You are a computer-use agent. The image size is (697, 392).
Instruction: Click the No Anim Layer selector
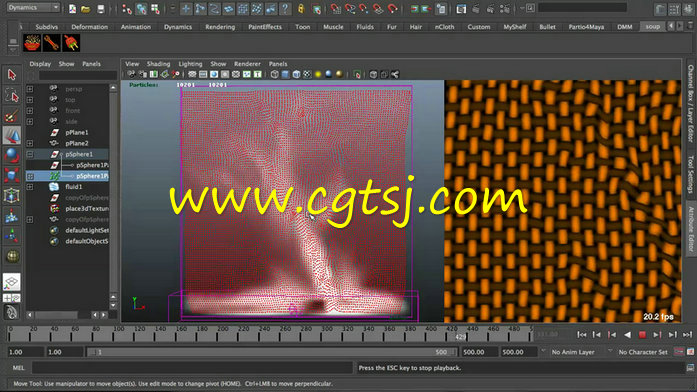tap(573, 352)
